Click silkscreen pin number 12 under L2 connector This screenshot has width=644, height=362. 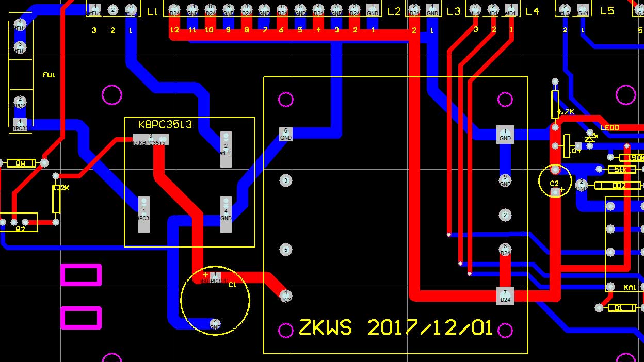[x=174, y=30]
